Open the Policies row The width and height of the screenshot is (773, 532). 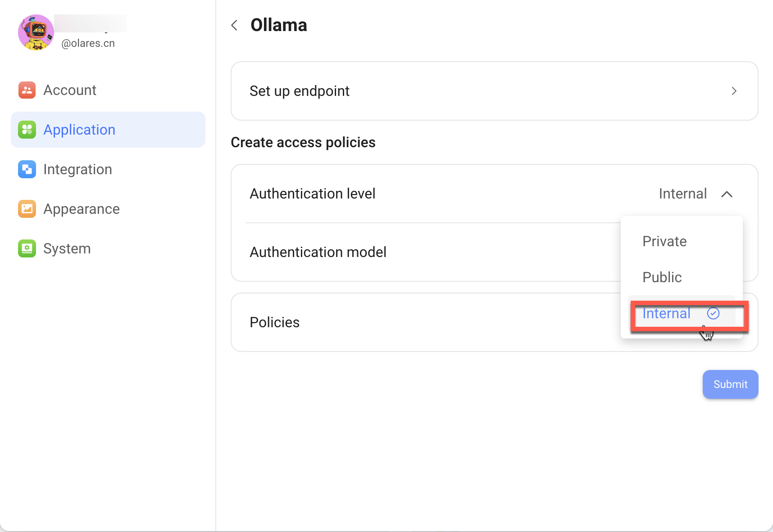(274, 322)
